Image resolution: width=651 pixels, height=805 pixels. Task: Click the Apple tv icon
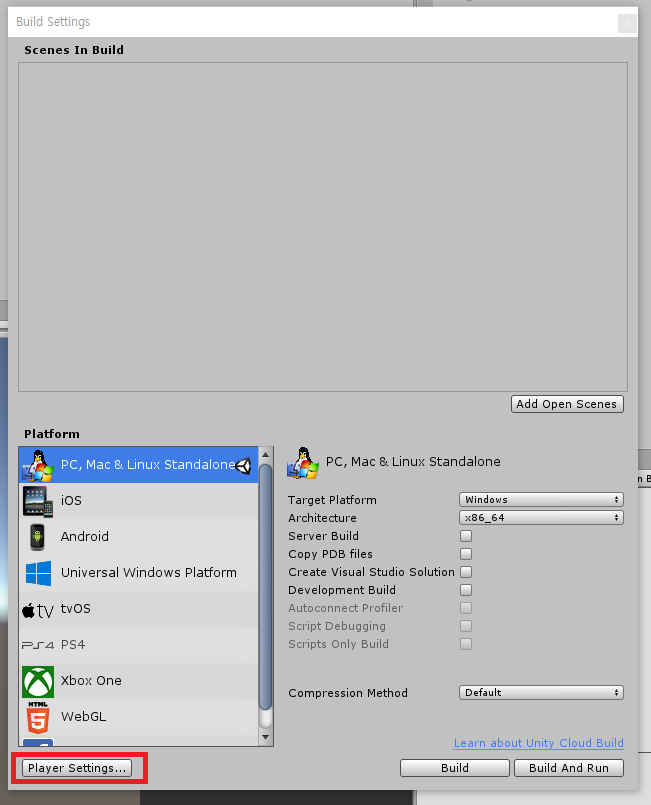(x=38, y=610)
